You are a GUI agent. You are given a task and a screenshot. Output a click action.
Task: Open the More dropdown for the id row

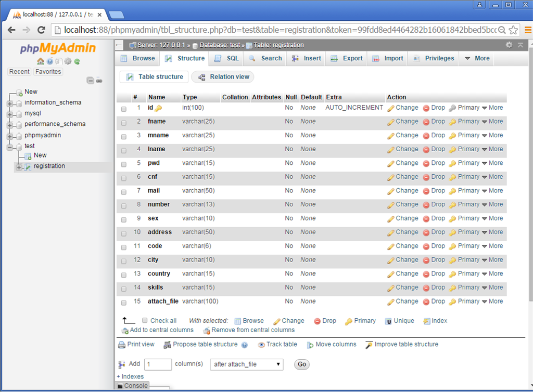492,108
